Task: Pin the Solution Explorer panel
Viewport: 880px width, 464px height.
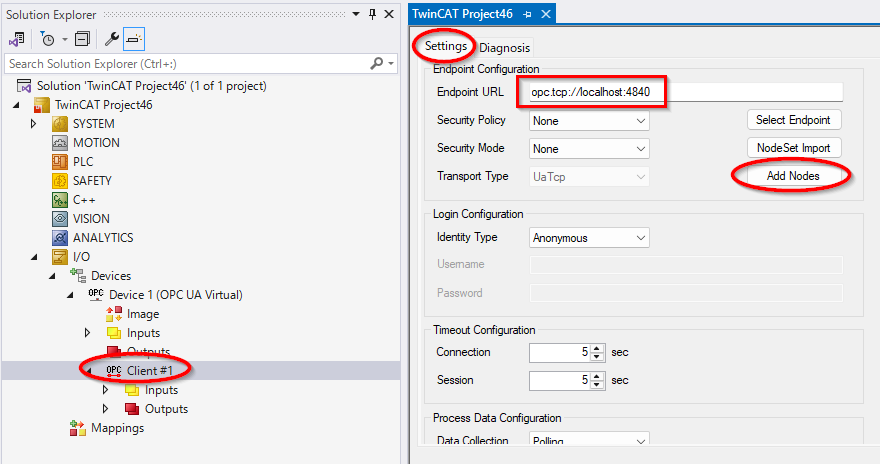Action: [x=373, y=14]
